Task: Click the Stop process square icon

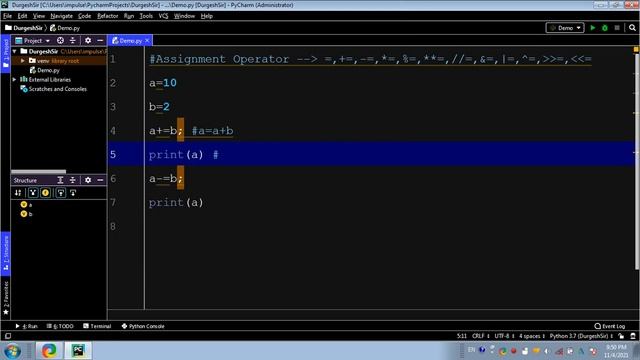Action: 617,28
